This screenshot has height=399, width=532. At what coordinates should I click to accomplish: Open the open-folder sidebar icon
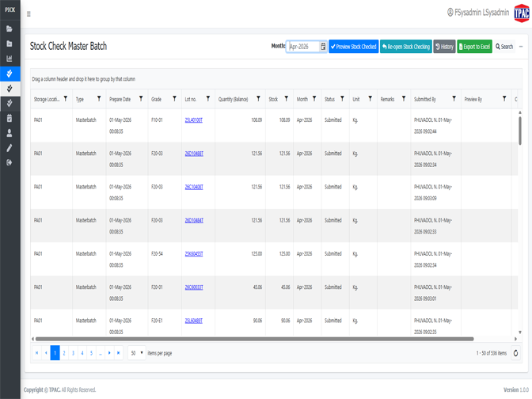[9, 28]
